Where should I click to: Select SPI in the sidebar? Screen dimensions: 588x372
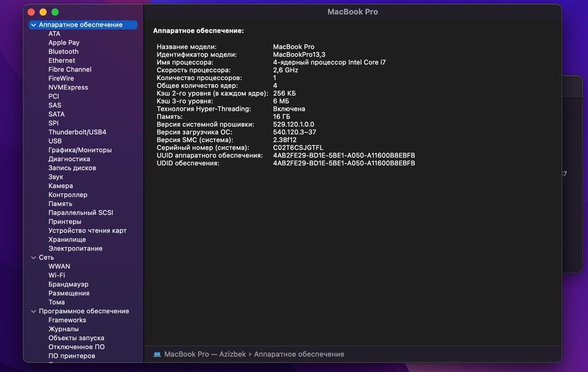[54, 123]
